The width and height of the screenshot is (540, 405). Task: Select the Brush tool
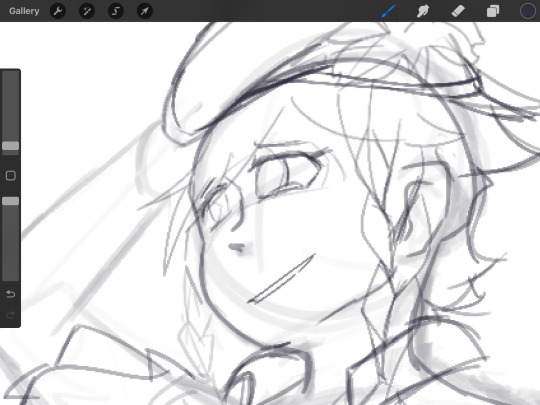coord(388,11)
